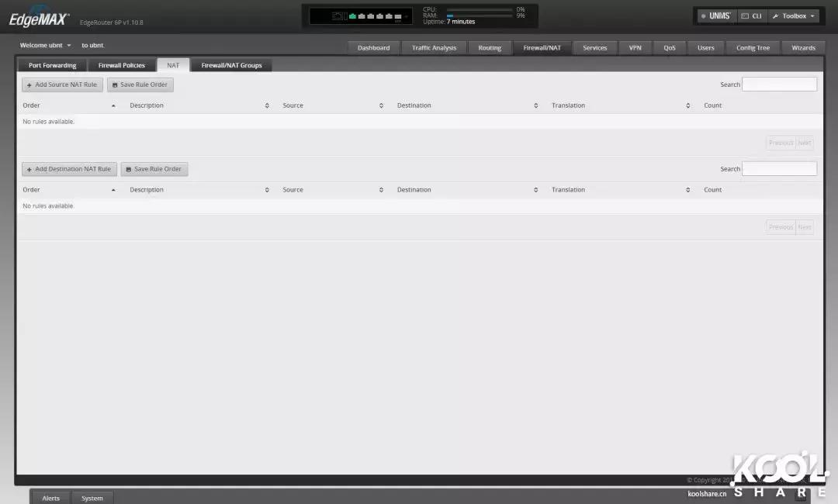Focus the destination NAT Search field

pos(779,169)
